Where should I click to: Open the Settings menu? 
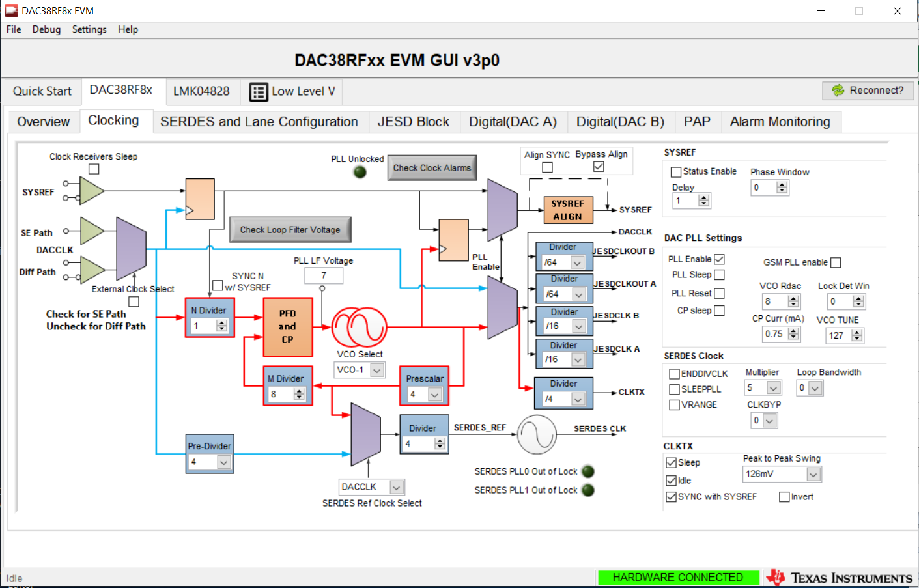[x=89, y=29]
